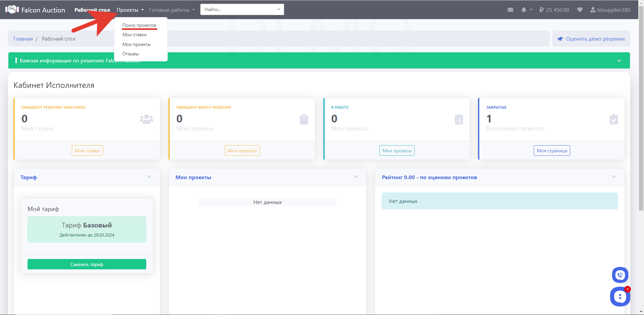This screenshot has width=644, height=315.
Task: Expand the Готовые работы dropdown menu
Action: coord(172,10)
